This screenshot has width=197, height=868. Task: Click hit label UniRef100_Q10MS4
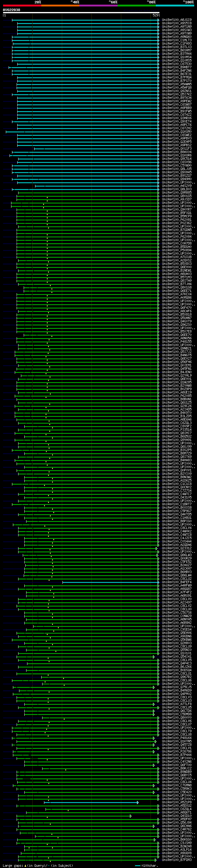click(x=177, y=57)
